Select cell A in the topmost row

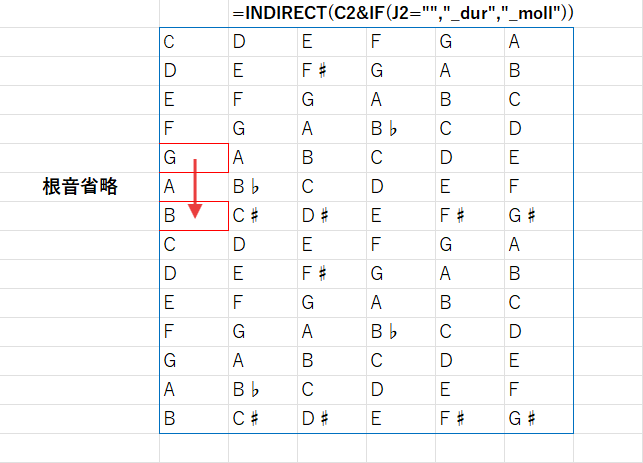coord(539,42)
